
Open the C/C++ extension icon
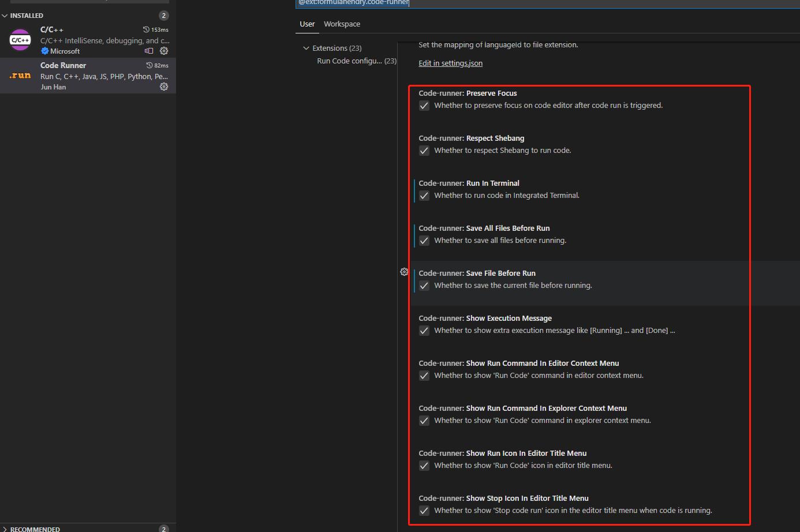click(x=20, y=40)
